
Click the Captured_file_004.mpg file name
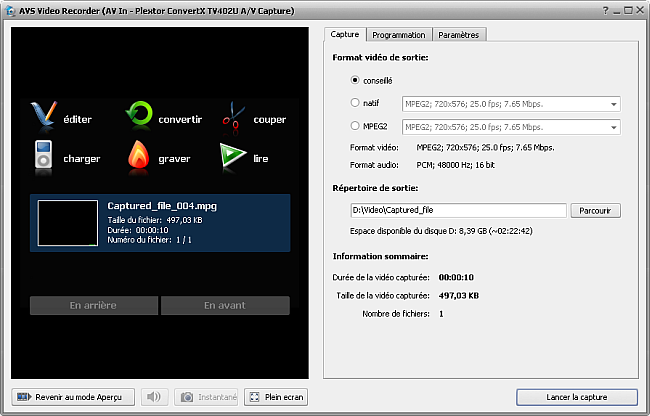coord(162,206)
